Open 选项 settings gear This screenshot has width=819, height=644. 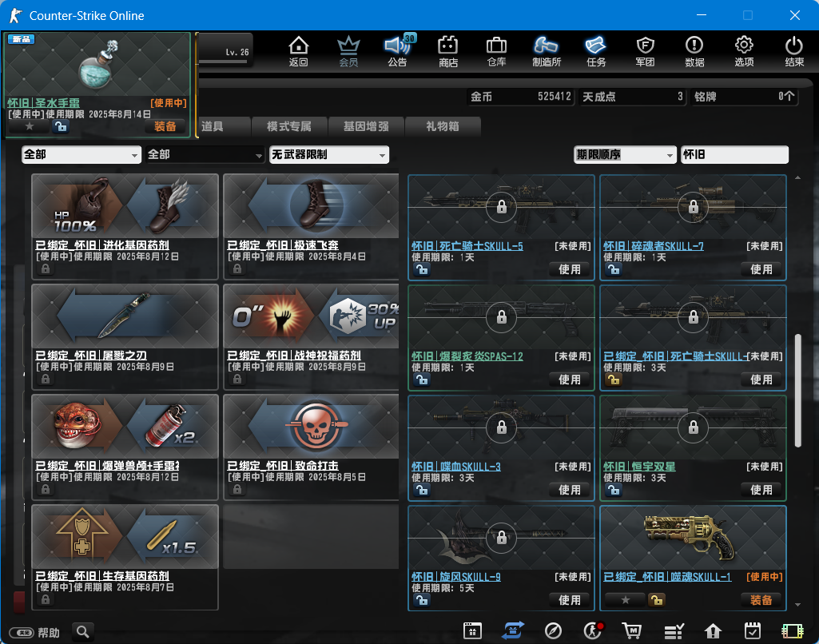coord(745,51)
